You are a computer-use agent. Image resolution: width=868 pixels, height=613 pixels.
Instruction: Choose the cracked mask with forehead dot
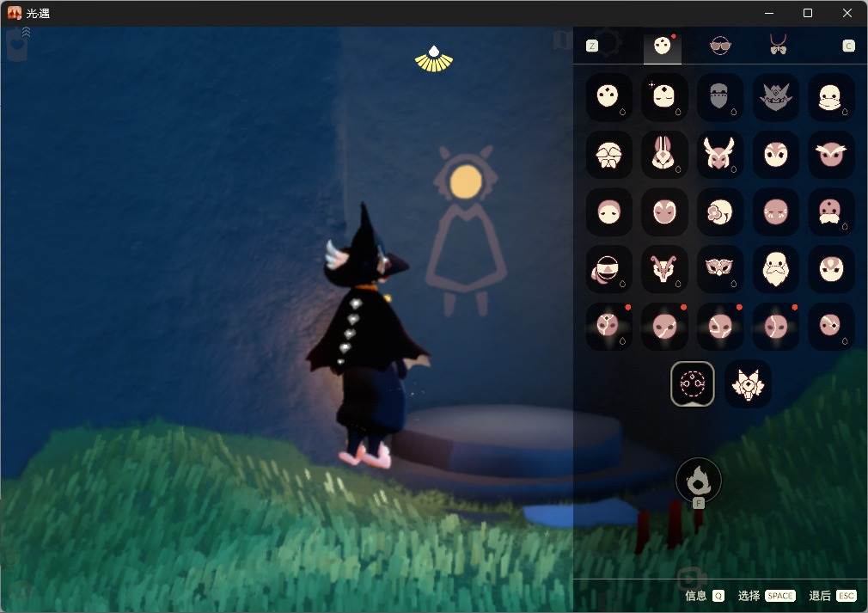[x=608, y=326]
